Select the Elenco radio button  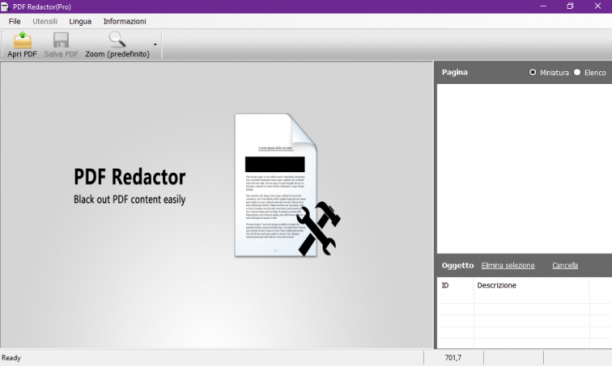(x=577, y=72)
